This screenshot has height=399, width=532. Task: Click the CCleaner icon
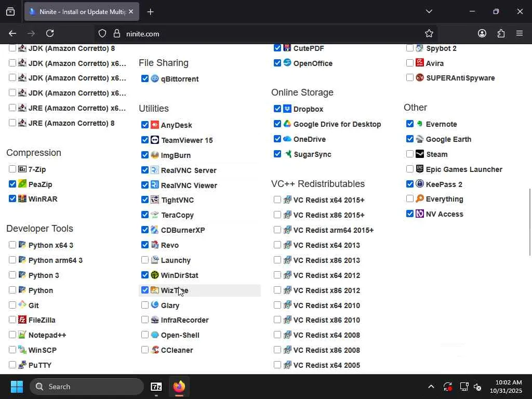tap(155, 350)
